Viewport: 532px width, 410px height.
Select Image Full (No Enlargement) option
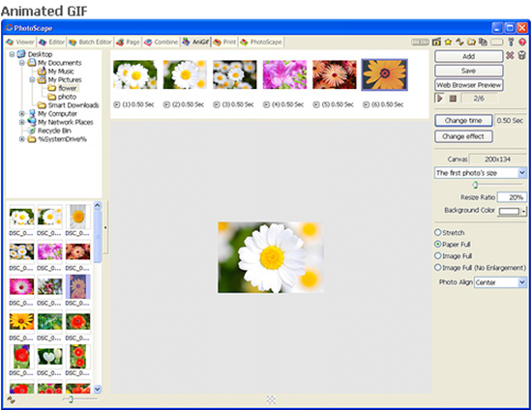click(x=480, y=268)
